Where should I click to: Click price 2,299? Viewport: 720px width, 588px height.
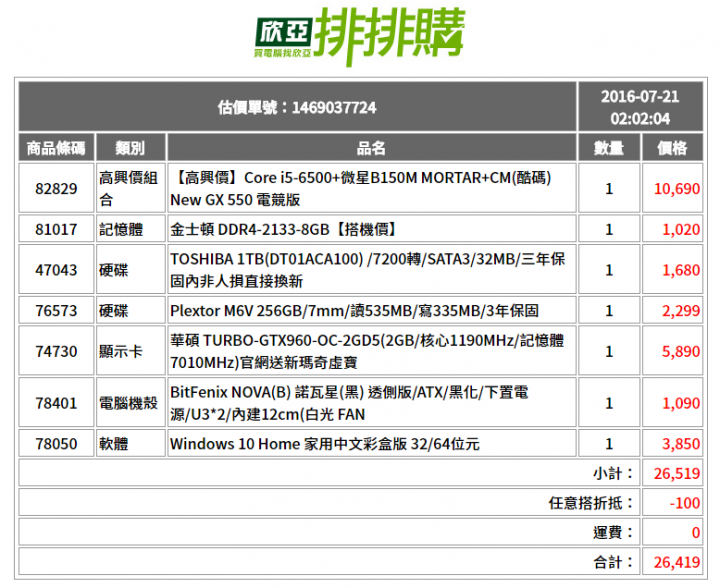681,311
